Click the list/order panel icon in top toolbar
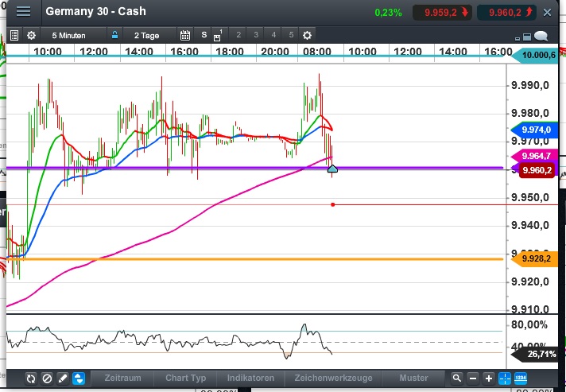 click(14, 35)
